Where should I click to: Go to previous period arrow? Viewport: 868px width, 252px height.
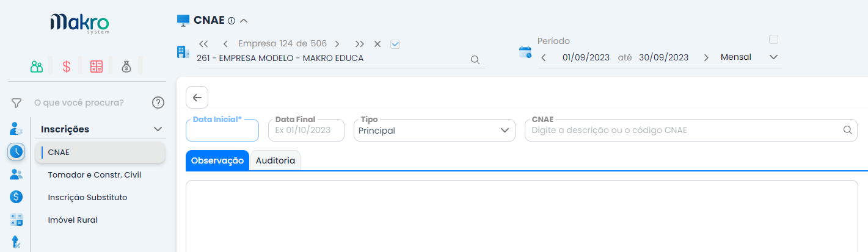pyautogui.click(x=544, y=57)
